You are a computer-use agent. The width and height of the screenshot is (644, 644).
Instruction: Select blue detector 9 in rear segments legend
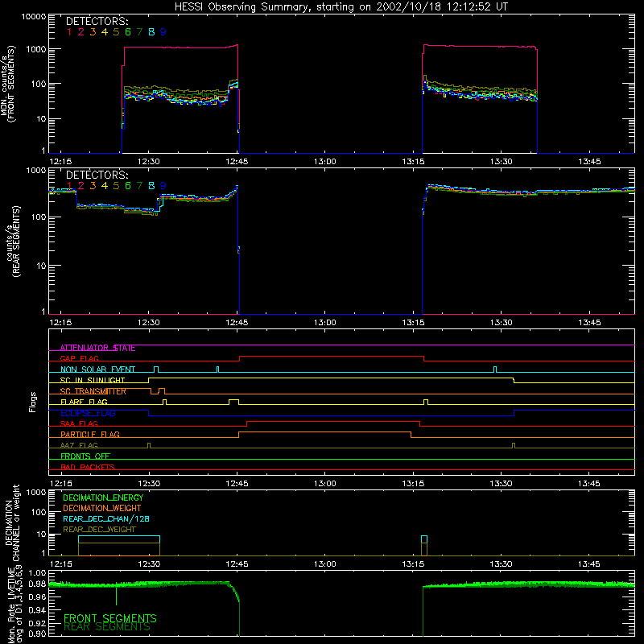click(x=163, y=186)
